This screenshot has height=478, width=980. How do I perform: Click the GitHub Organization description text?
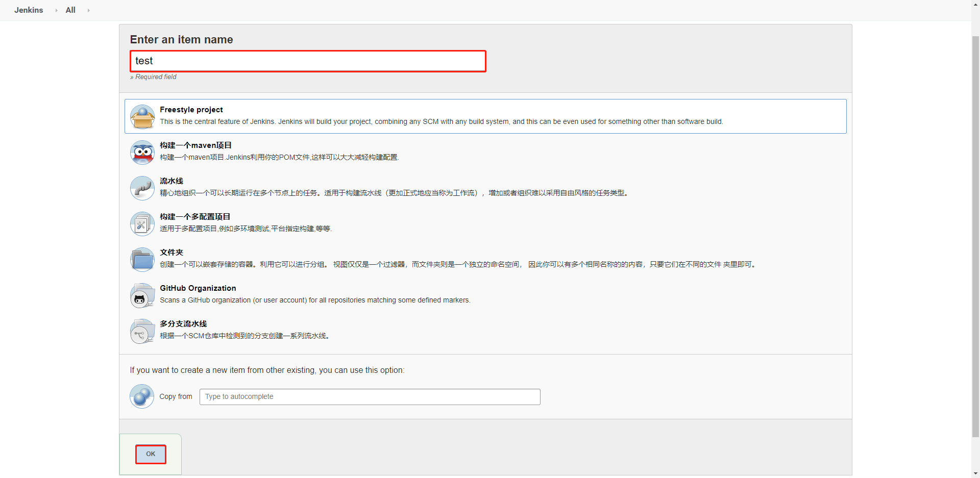tap(315, 300)
